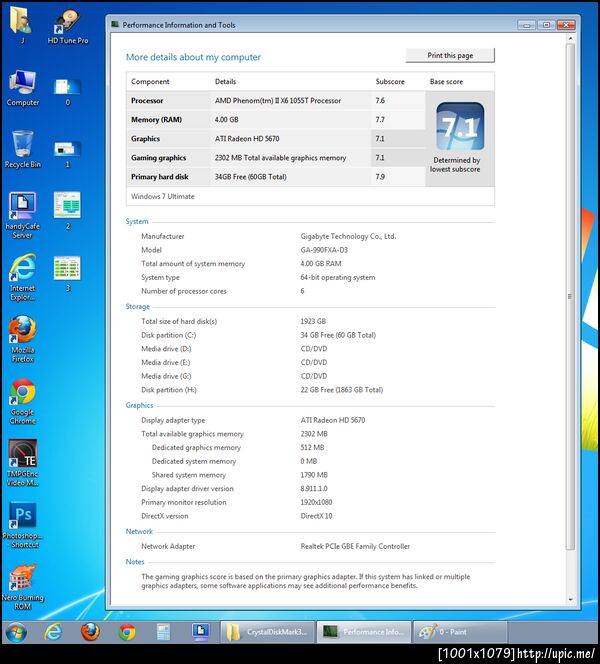The height and width of the screenshot is (664, 600).
Task: Select the Processor row label
Action: pos(147,100)
